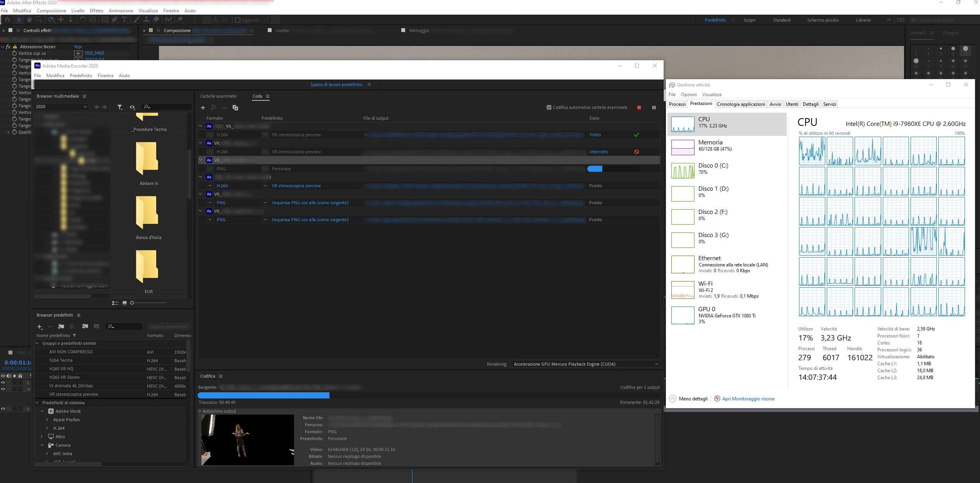
Task: Click the create new preset group folder icon
Action: point(61,327)
